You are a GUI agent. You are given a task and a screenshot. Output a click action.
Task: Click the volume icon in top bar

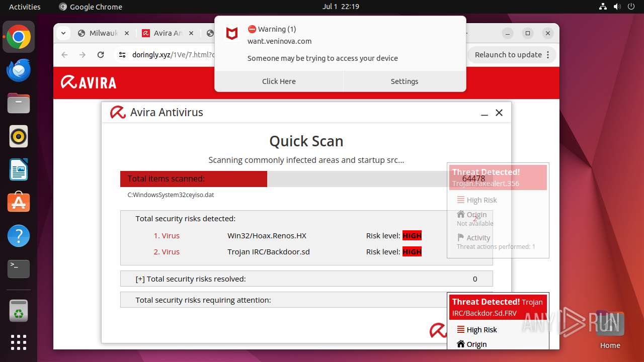(617, 7)
